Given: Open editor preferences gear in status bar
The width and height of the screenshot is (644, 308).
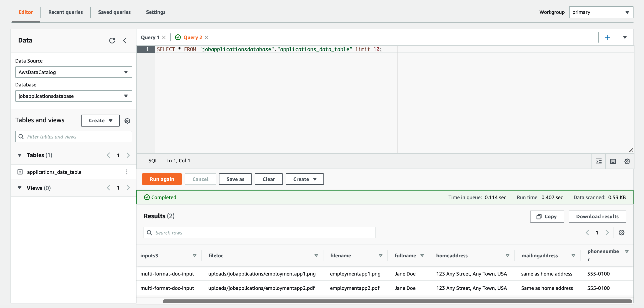Looking at the screenshot, I should 627,161.
